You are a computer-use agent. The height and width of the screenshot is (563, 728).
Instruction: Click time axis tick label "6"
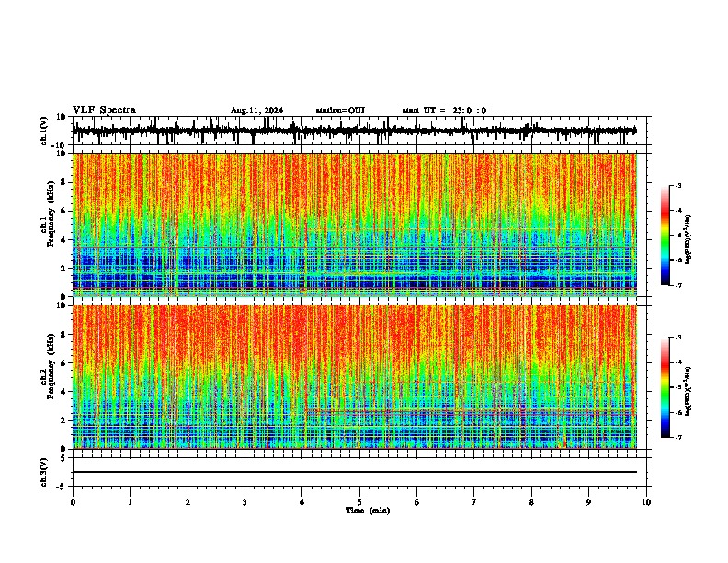tap(417, 502)
